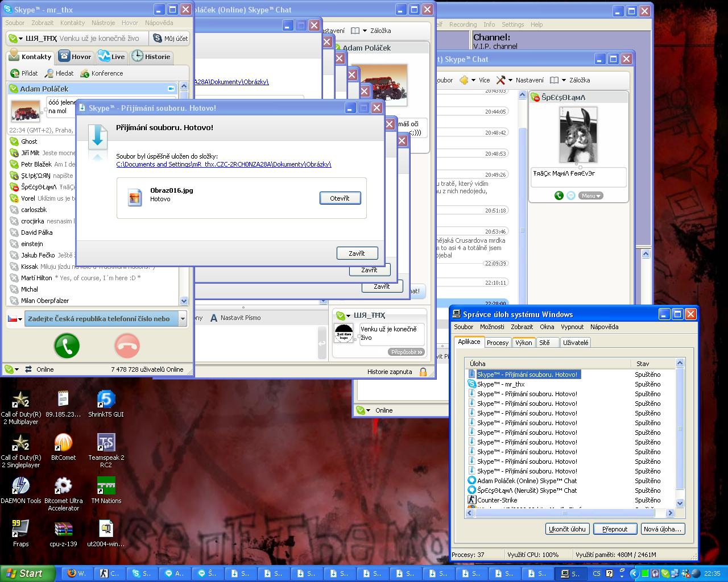Open DAEMON Tools desktop icon

(21, 490)
